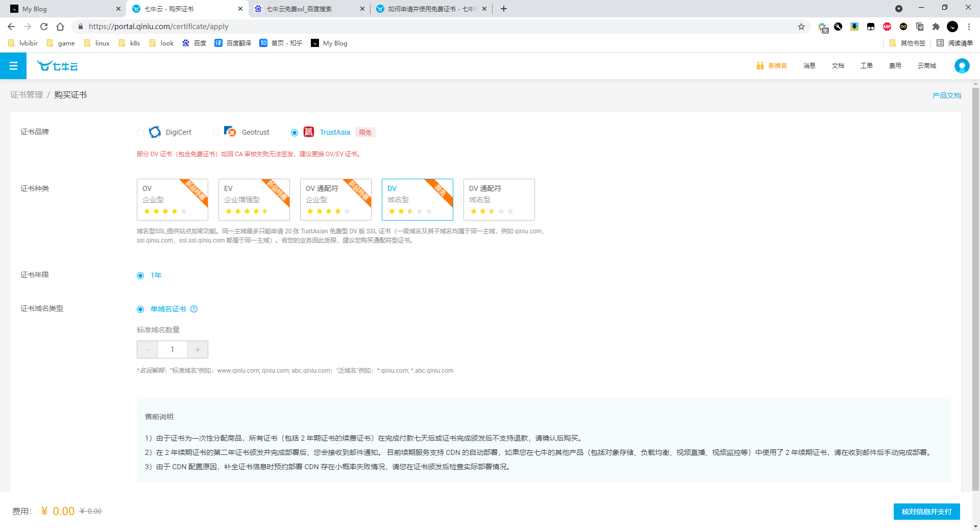Open the Chrome three-dot menu
This screenshot has width=980, height=531.
(969, 27)
